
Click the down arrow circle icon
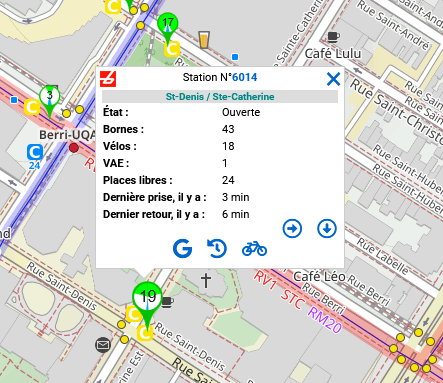[x=327, y=229]
